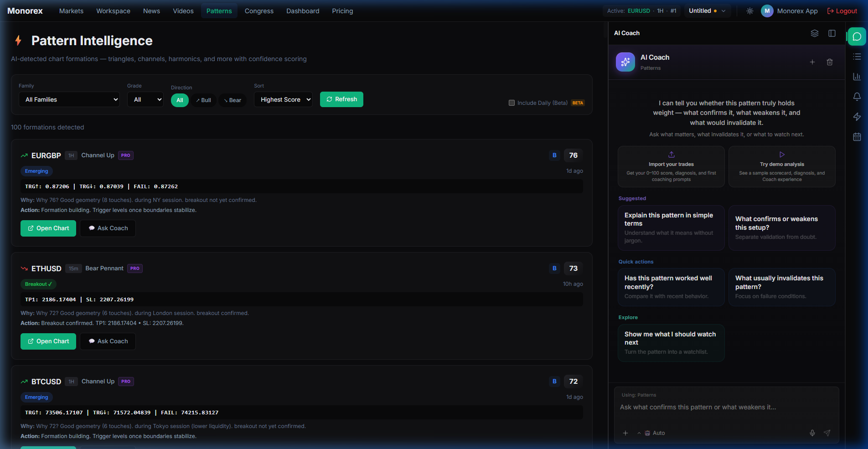Switch theme using sun icon
The height and width of the screenshot is (449, 868).
(x=749, y=11)
